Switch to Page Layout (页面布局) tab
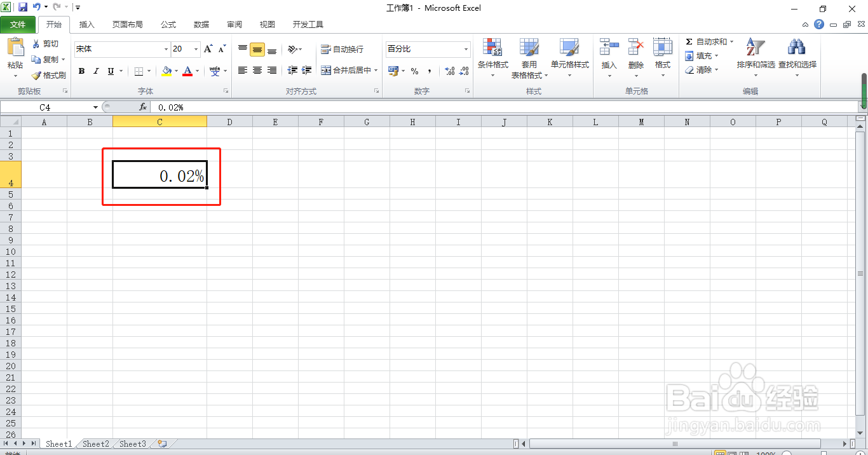 (128, 25)
